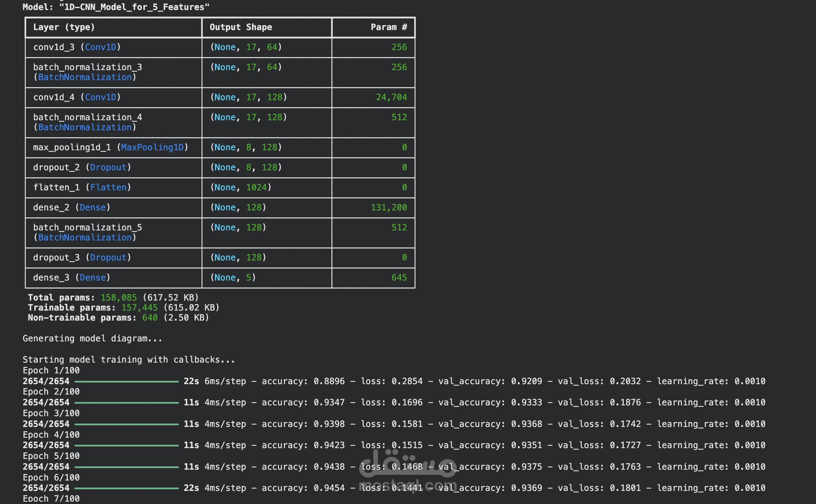This screenshot has width=816, height=504.
Task: Click the Epoch 4/100 progress bar
Action: (126, 445)
